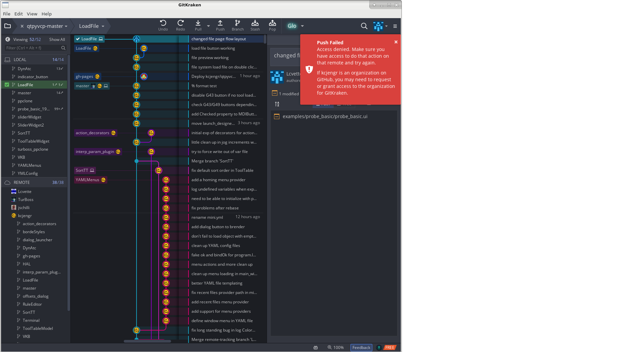The image size is (644, 352).
Task: Select the remote RuleEditor branch
Action: pos(34,304)
